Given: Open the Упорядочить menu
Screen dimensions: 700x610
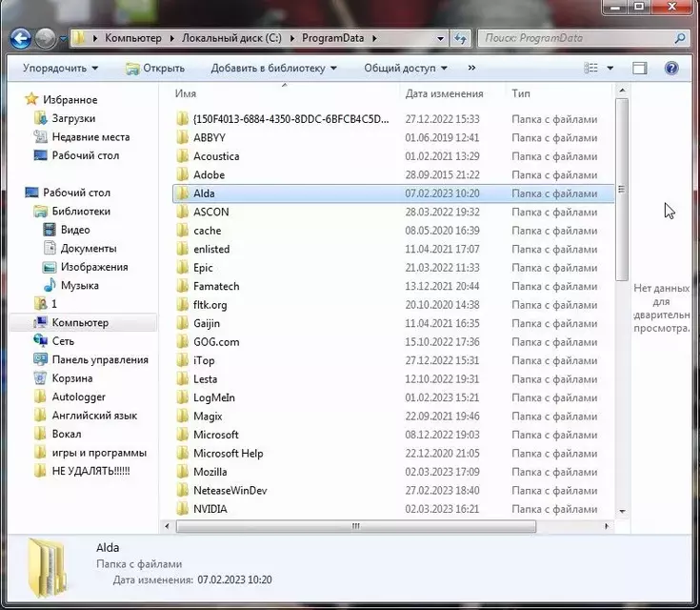Looking at the screenshot, I should pos(60,69).
